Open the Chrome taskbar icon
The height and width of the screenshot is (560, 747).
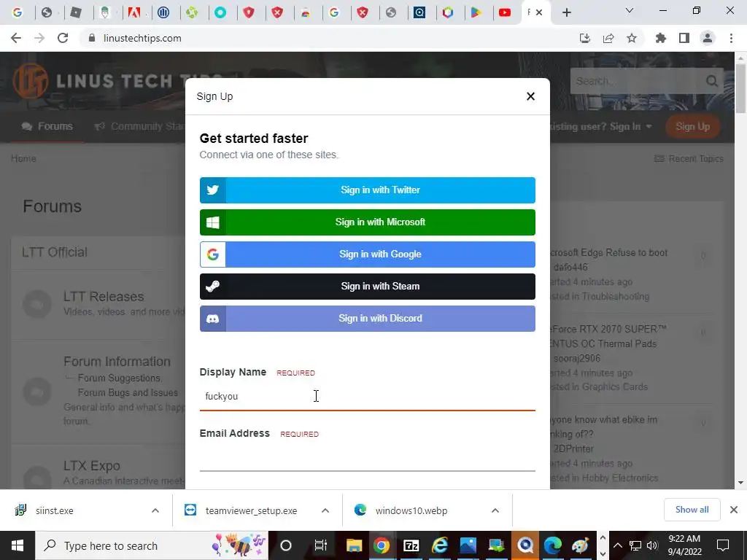[x=381, y=545]
